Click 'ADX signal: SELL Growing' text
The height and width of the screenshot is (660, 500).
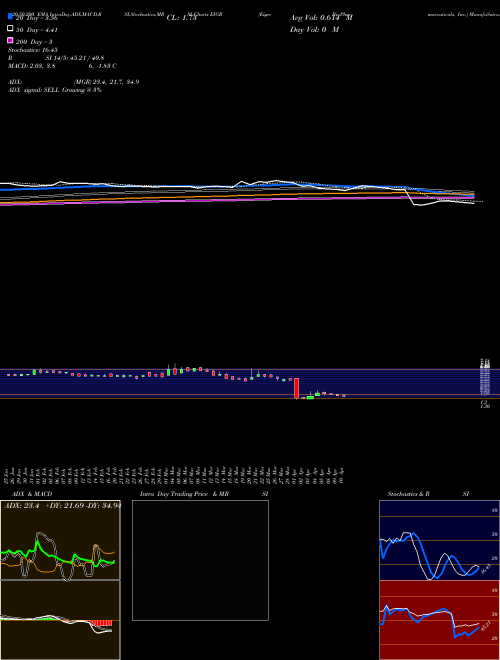tap(55, 90)
